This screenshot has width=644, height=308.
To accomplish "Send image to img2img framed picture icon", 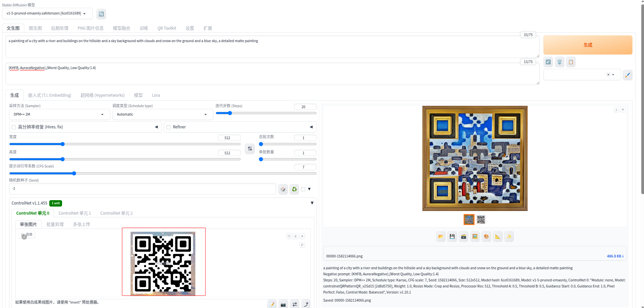I will tap(475, 237).
